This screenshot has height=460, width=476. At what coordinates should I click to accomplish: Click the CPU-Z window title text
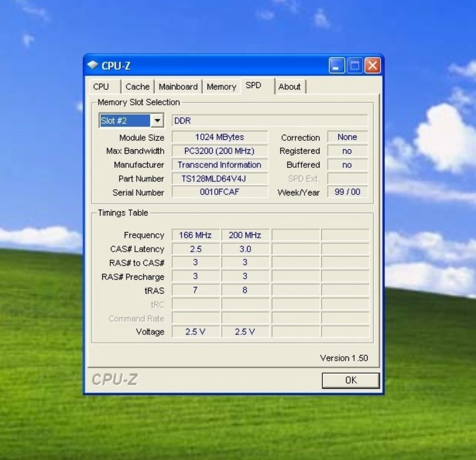[116, 65]
